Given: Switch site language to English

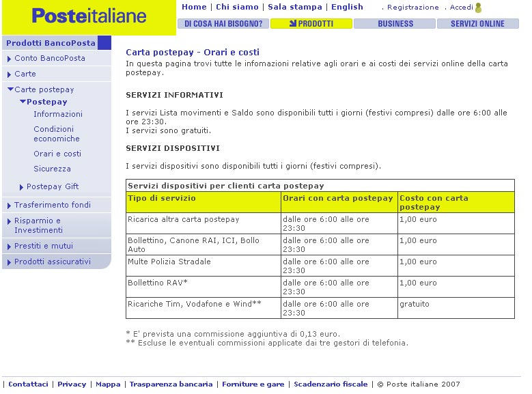Looking at the screenshot, I should point(347,7).
